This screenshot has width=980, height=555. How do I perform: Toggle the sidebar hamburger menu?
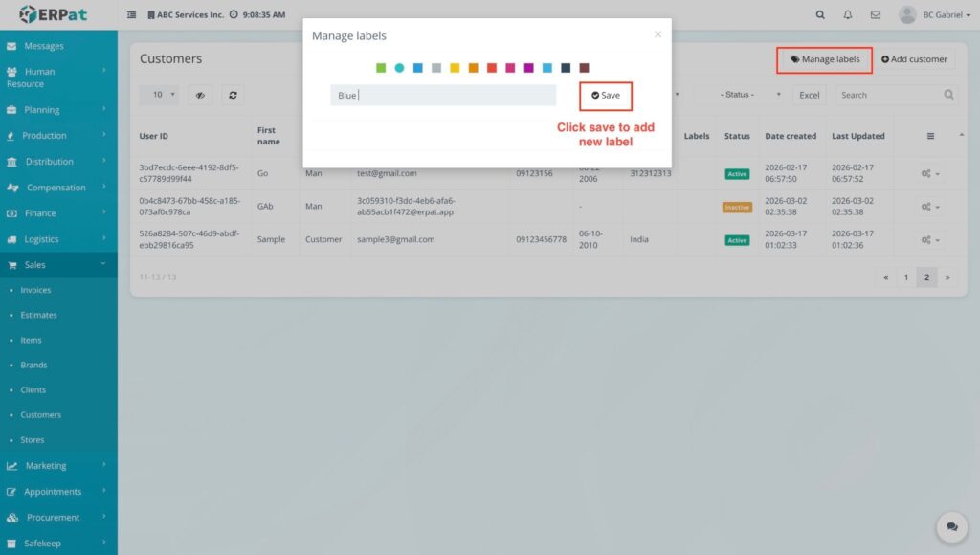click(132, 15)
